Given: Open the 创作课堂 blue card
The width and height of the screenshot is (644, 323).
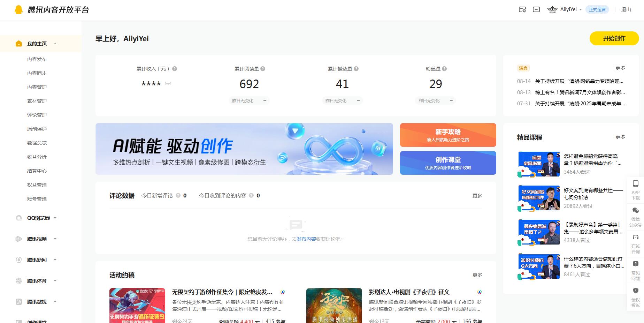Looking at the screenshot, I should tap(448, 163).
